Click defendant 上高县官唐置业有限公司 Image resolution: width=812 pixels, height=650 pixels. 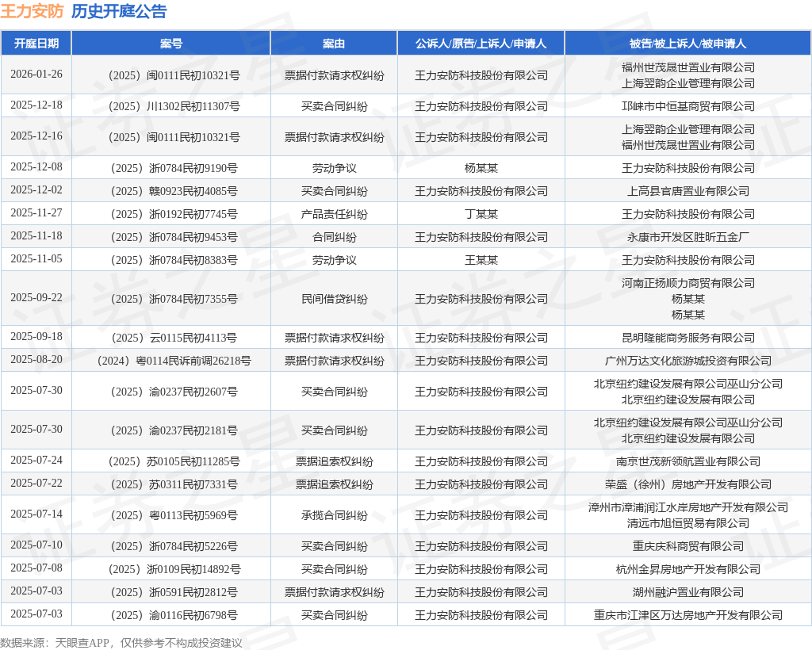688,191
